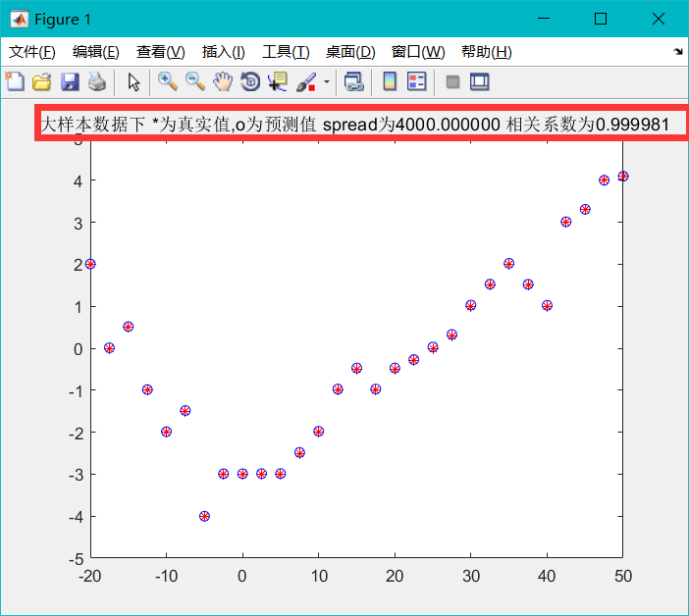This screenshot has height=616, width=689.
Task: Select the Brush data tool
Action: (x=306, y=81)
